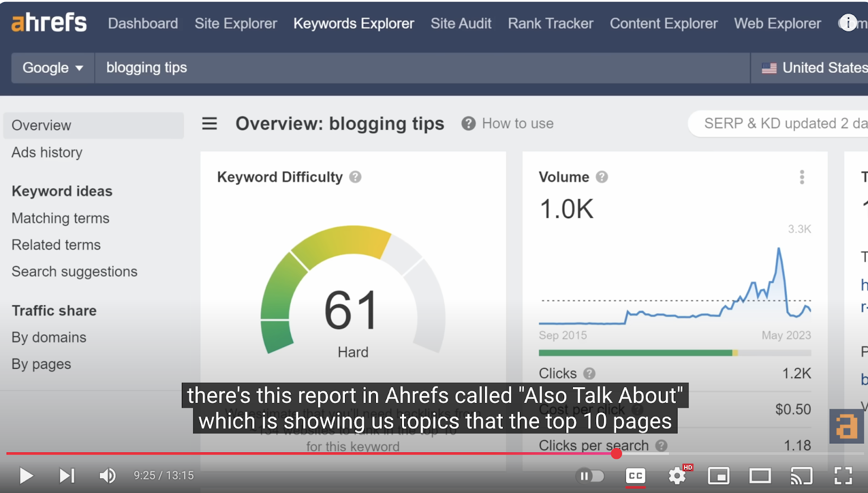Play the video
868x493 pixels.
tap(25, 476)
